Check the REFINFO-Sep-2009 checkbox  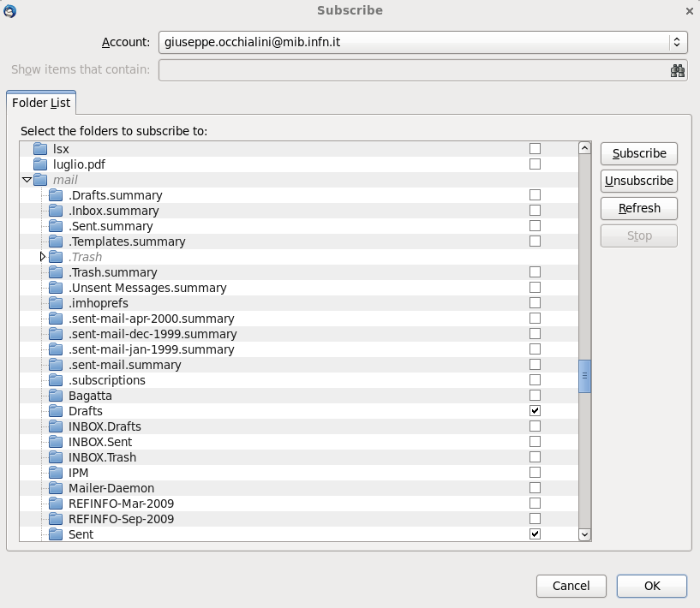click(x=535, y=519)
